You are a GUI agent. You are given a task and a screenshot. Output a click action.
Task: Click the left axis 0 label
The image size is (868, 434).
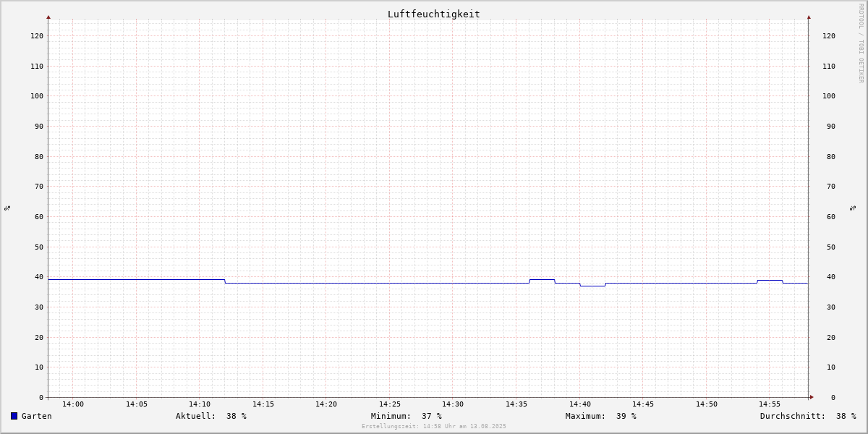click(x=41, y=397)
